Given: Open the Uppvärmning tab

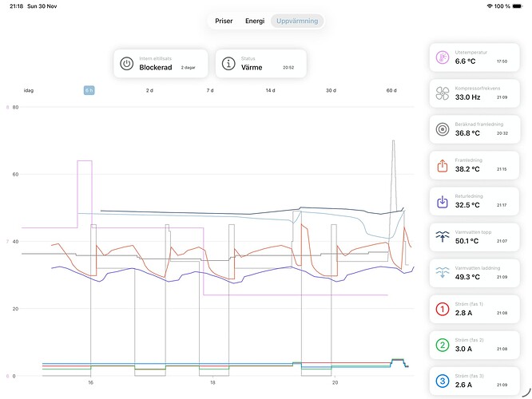Looking at the screenshot, I should [296, 21].
